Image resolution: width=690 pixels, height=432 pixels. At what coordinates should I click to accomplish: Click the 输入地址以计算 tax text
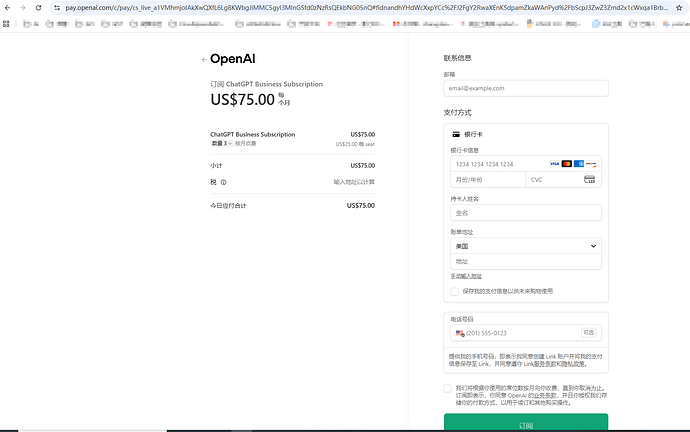354,182
